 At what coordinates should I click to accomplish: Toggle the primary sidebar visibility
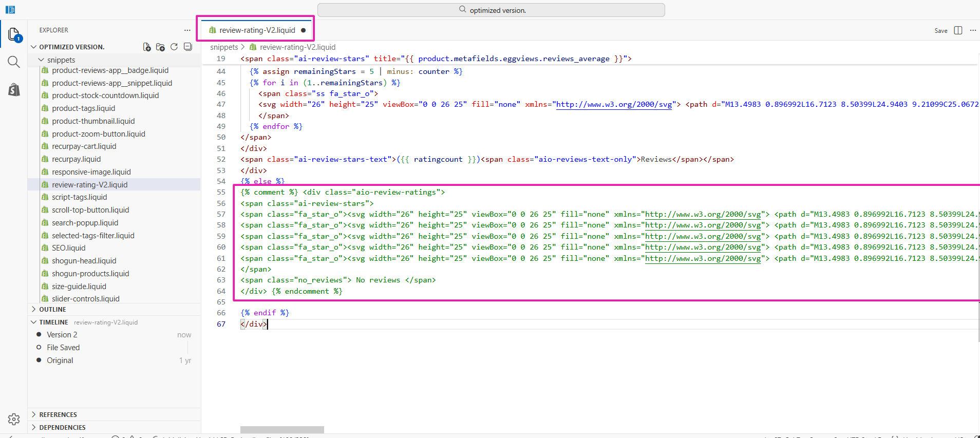coord(10,10)
